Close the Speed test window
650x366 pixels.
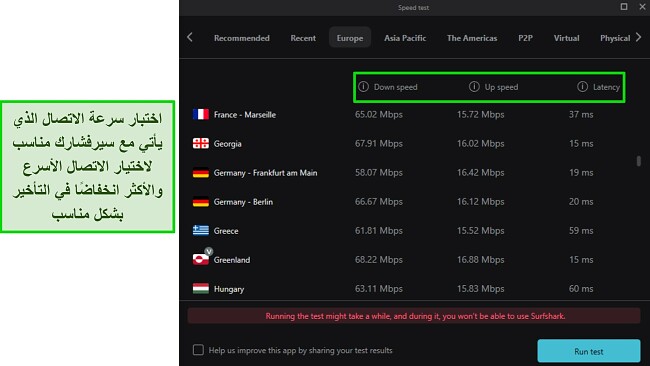click(x=642, y=7)
